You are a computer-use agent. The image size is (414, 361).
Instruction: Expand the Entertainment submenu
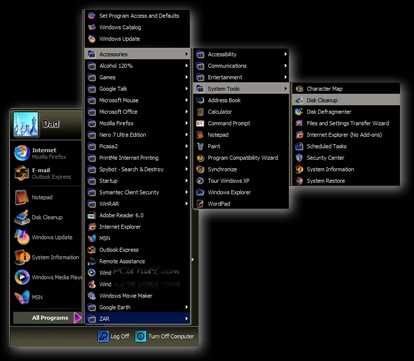click(241, 77)
